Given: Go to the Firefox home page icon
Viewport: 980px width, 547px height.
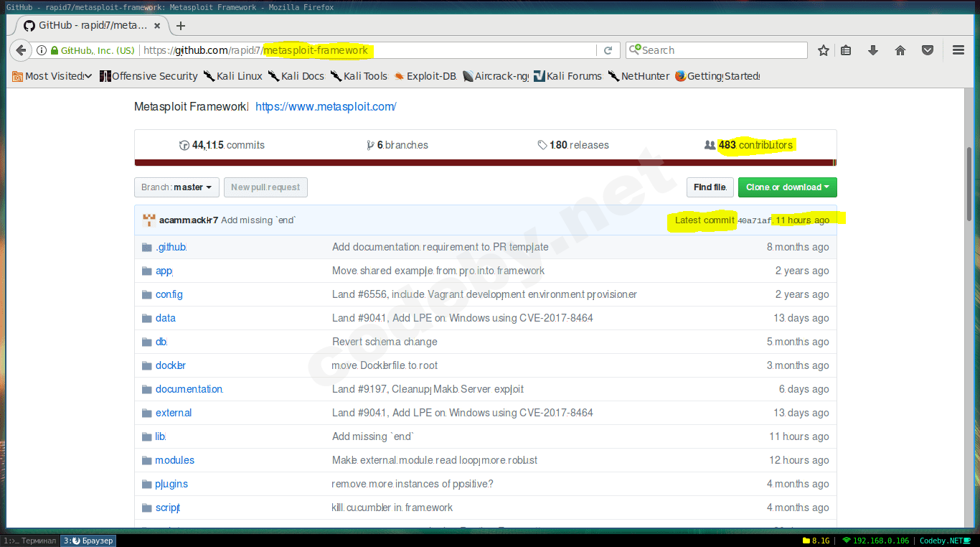Looking at the screenshot, I should (900, 50).
